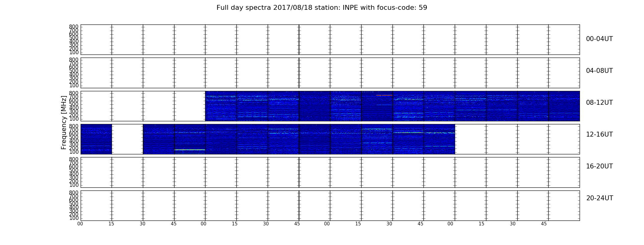The width and height of the screenshot is (644, 245).
Task: Click the first "15" x-axis tick label
Action: pos(111,224)
